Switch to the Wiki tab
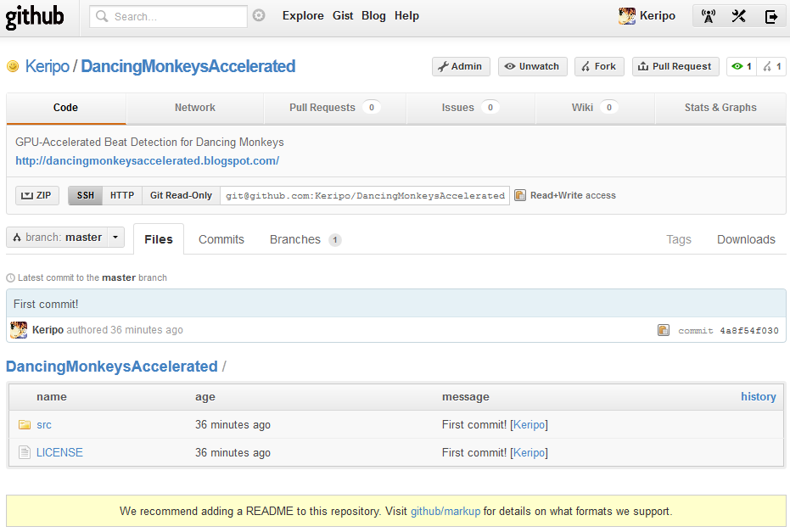Viewport: 790px width, 532px height. 595,108
